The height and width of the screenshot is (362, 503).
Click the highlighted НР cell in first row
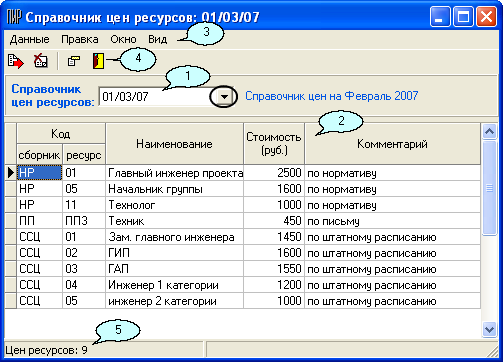[x=39, y=173]
